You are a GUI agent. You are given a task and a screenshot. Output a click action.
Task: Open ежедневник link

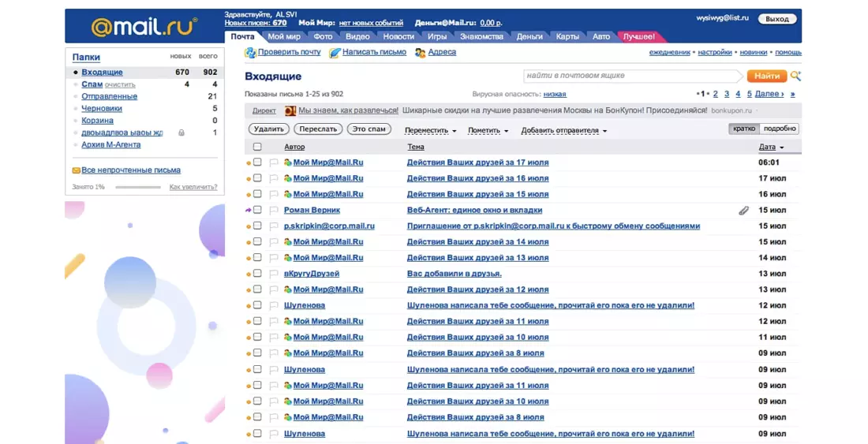click(x=669, y=53)
